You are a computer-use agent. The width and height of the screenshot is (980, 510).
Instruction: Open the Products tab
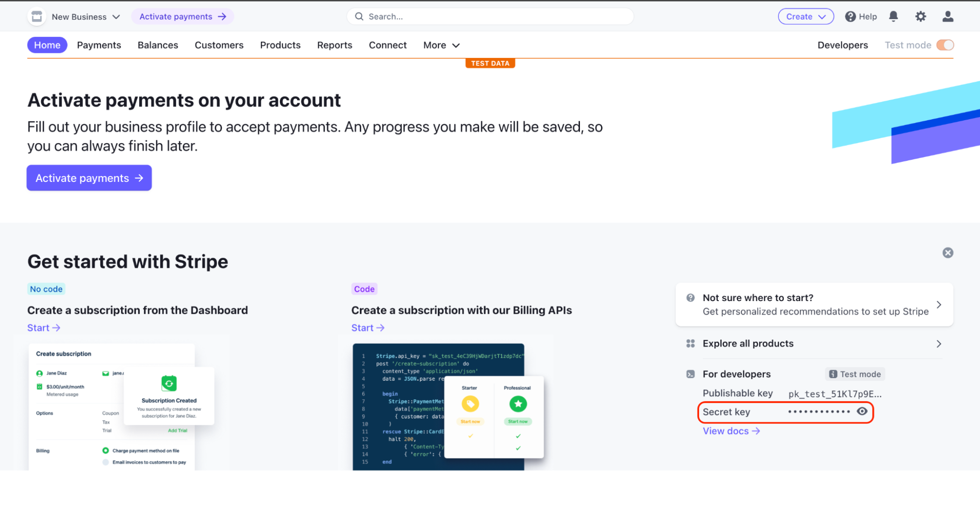(280, 45)
